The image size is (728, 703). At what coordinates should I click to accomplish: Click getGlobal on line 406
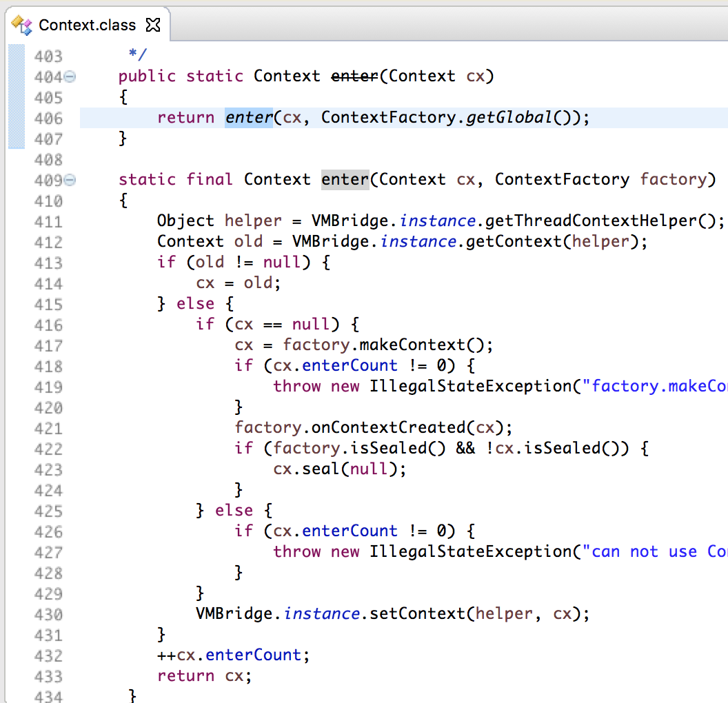pos(509,118)
